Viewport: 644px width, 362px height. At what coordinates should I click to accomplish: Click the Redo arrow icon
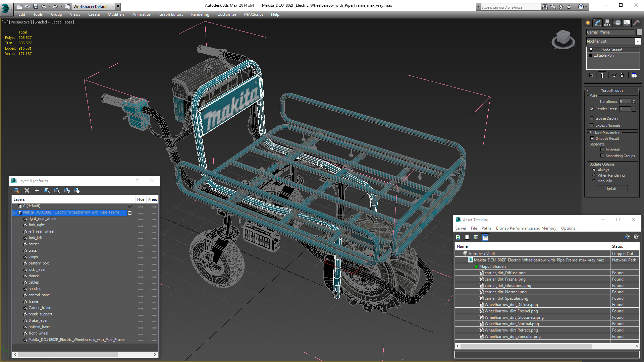point(55,6)
